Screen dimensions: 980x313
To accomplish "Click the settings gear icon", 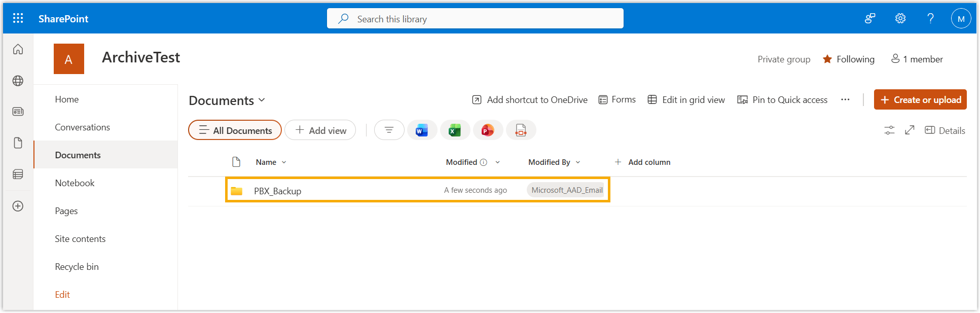I will click(900, 18).
